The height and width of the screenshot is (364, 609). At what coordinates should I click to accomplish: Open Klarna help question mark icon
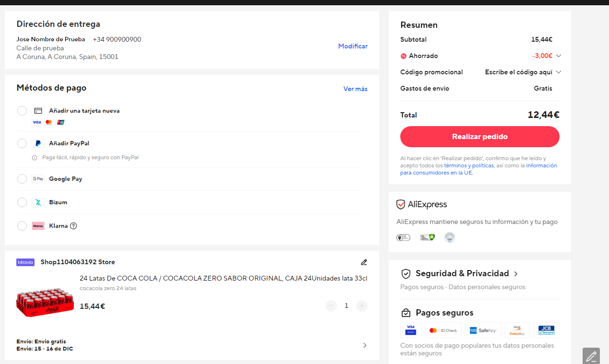pos(73,226)
